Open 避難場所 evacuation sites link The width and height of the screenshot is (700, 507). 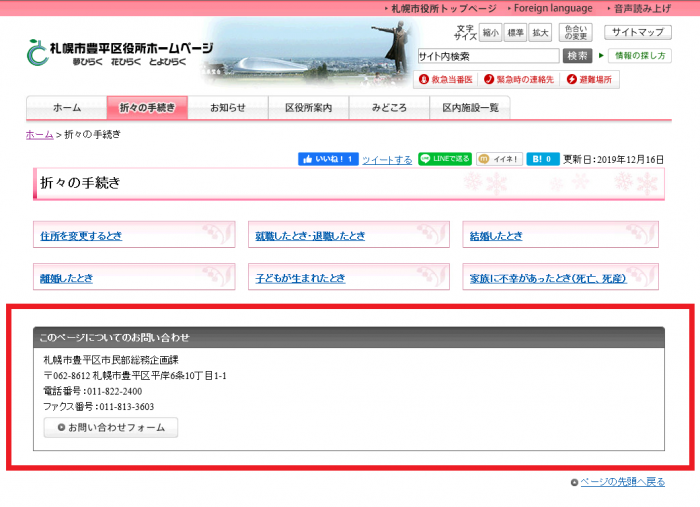pos(591,79)
